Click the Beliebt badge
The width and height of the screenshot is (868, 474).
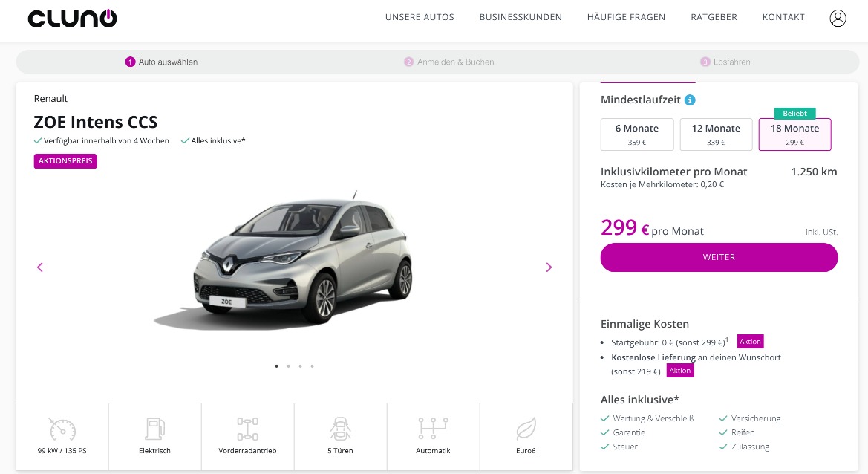click(x=795, y=114)
